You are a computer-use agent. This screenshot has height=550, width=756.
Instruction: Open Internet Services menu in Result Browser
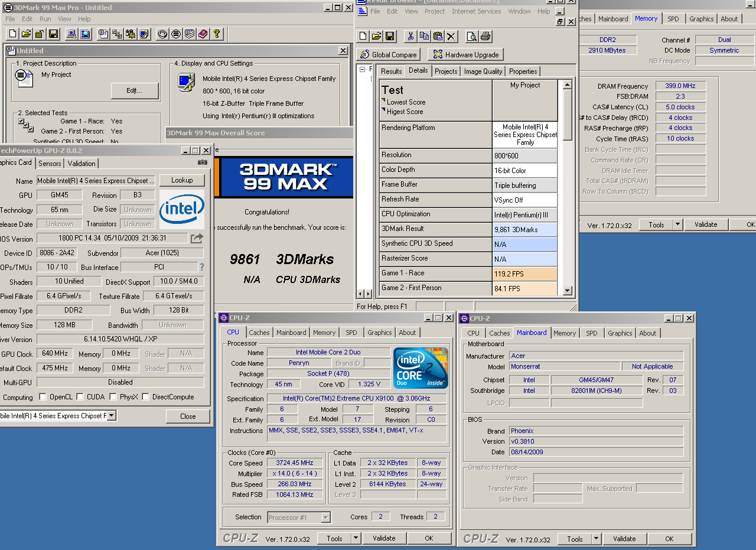(x=476, y=11)
